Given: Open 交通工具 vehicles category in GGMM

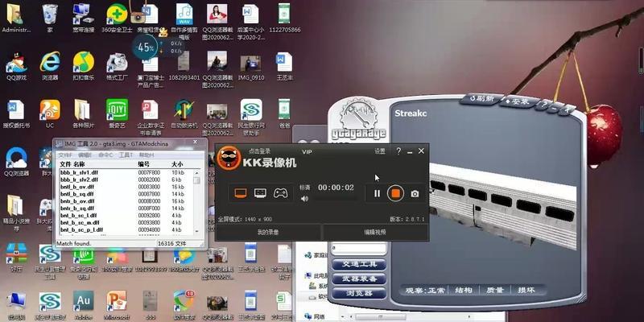Looking at the screenshot, I should click(x=359, y=264).
